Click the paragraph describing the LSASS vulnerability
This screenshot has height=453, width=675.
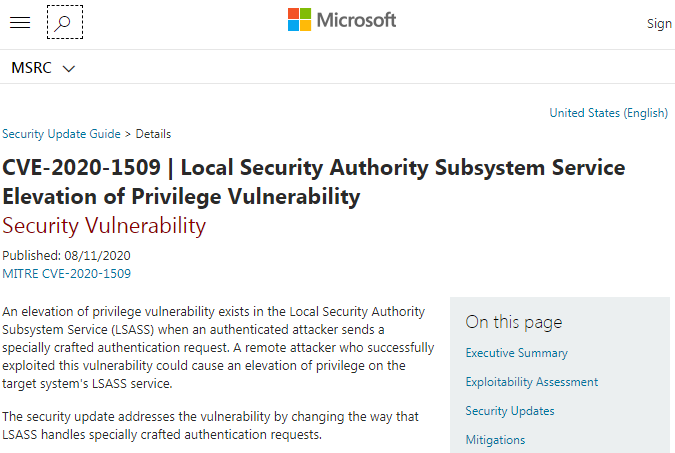pyautogui.click(x=218, y=348)
